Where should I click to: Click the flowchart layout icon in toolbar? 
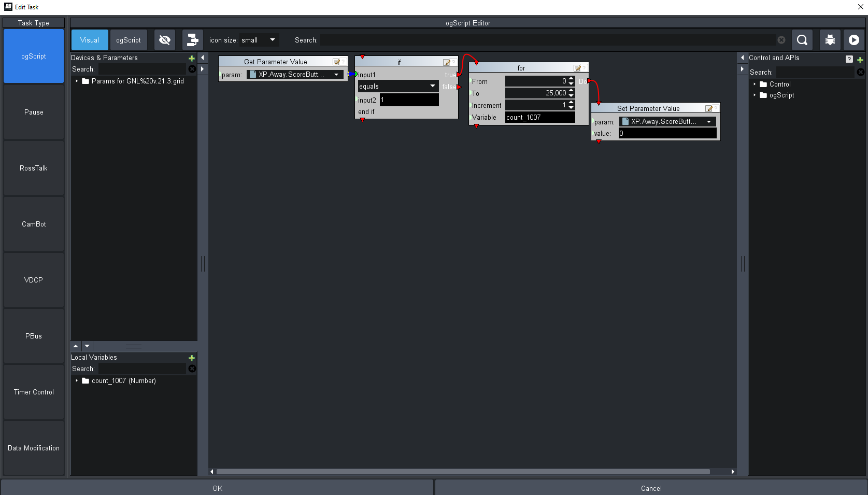click(x=192, y=40)
